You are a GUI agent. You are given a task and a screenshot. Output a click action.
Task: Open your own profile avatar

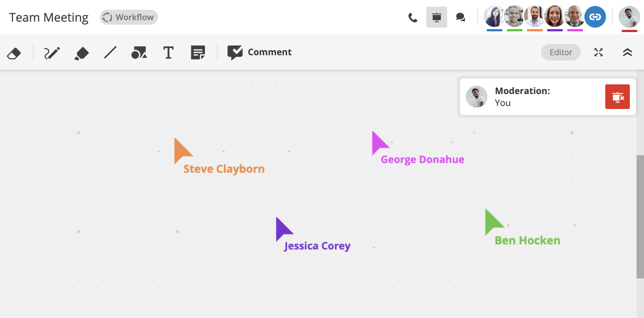pyautogui.click(x=629, y=17)
